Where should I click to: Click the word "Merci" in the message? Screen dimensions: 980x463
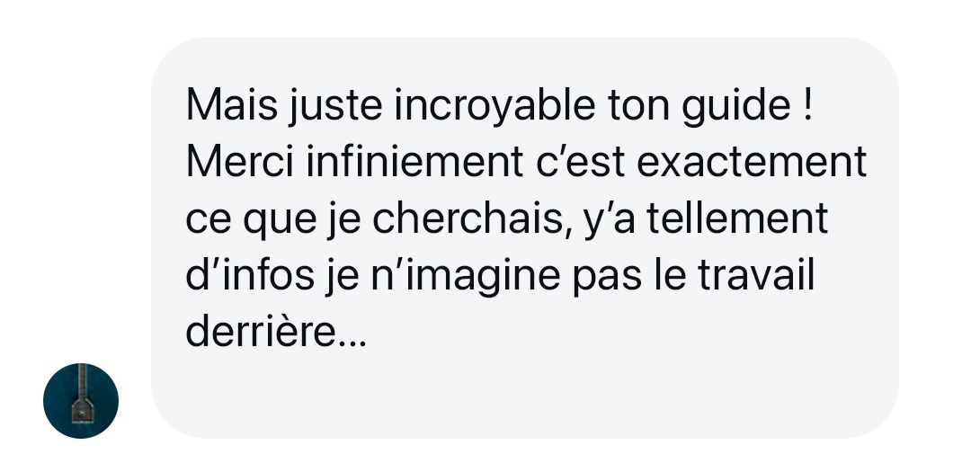click(x=239, y=162)
